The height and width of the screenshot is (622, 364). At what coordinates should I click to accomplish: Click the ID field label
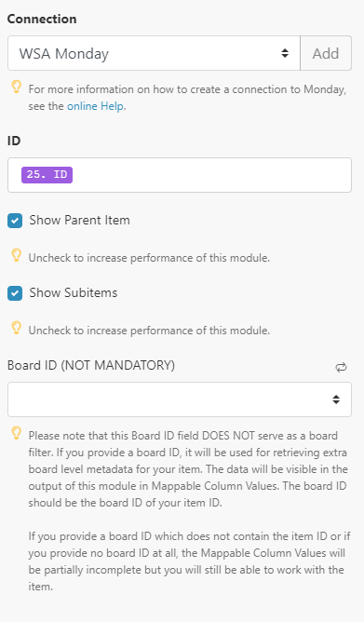point(14,141)
